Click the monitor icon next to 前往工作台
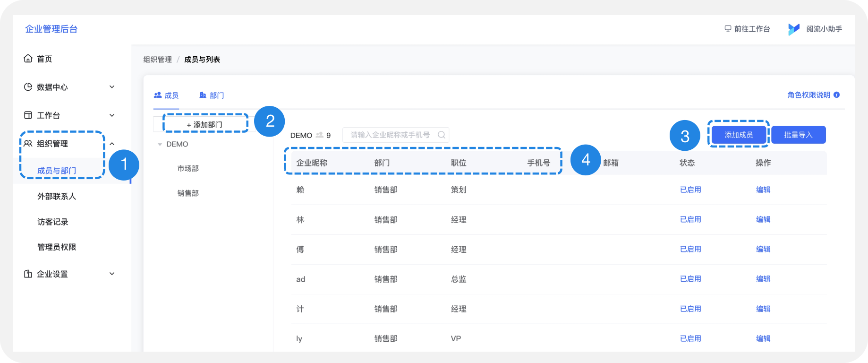 click(x=728, y=29)
